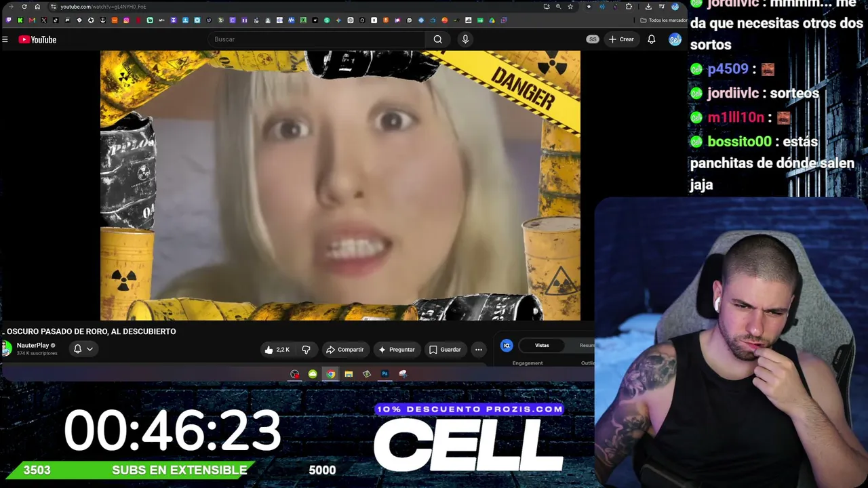Image resolution: width=868 pixels, height=488 pixels.
Task: Start voice search with the microphone
Action: point(465,39)
